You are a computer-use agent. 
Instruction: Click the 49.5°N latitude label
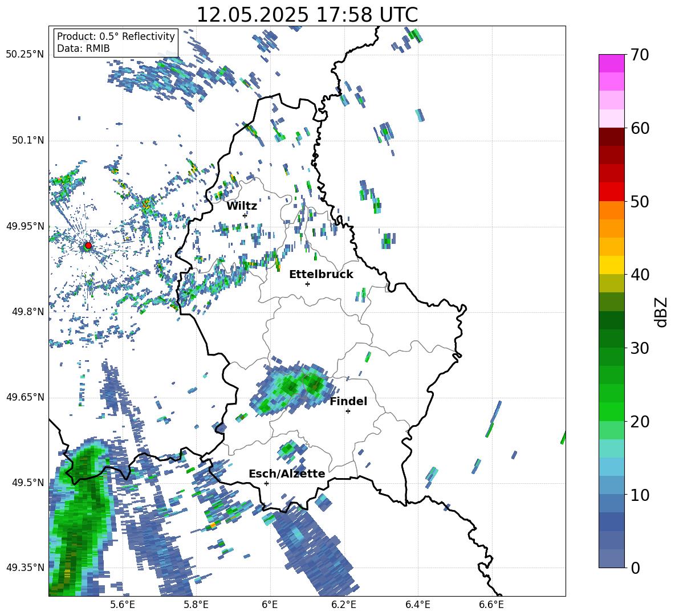coord(28,482)
